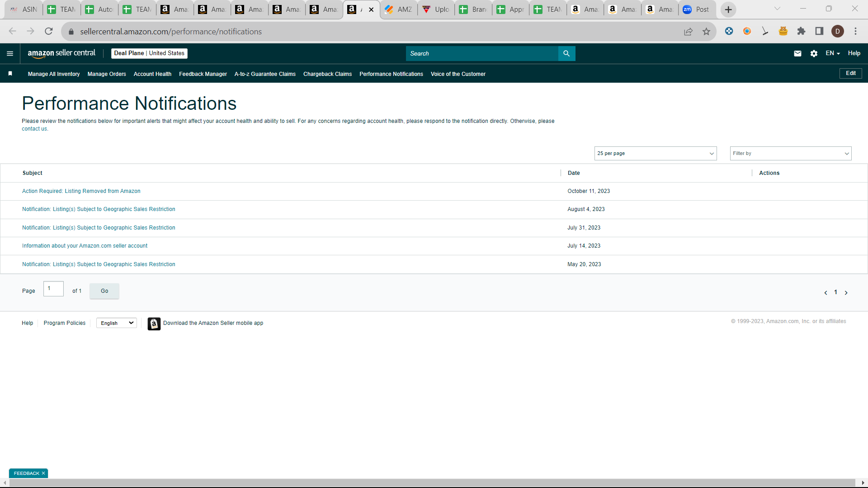Open the Chrome profile avatar D

[837, 31]
